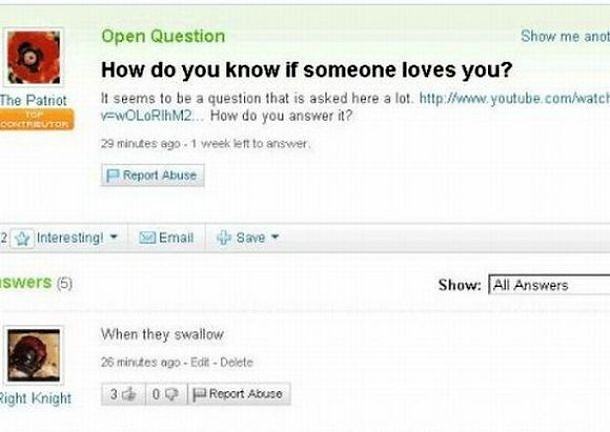Click the plus Save icon
This screenshot has height=432, width=610.
(x=224, y=237)
